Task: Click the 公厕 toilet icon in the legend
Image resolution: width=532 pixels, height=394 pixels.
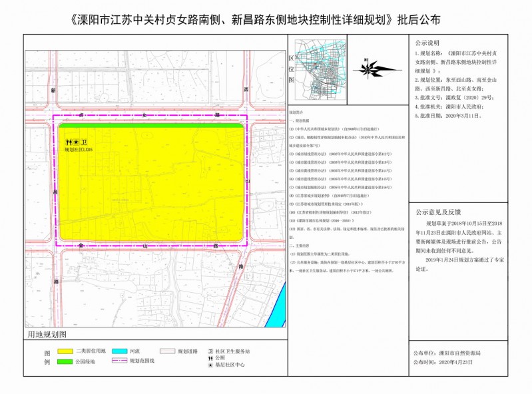Action: (x=210, y=358)
